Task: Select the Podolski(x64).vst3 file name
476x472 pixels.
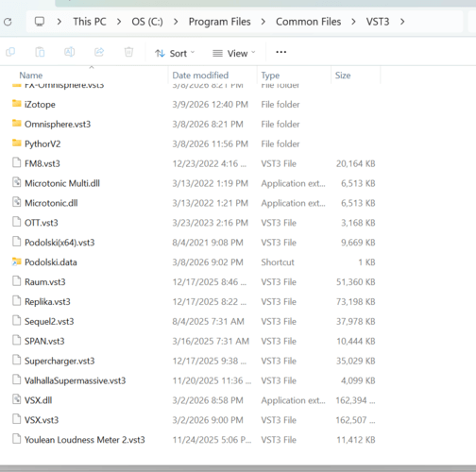Action: pos(59,243)
